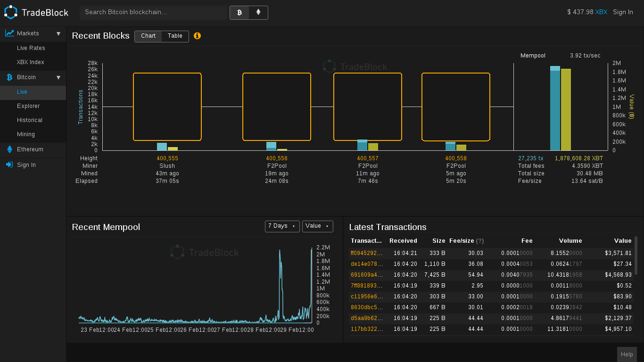The width and height of the screenshot is (644, 362).
Task: Select the block 400,555 box in chart
Action: (x=167, y=107)
